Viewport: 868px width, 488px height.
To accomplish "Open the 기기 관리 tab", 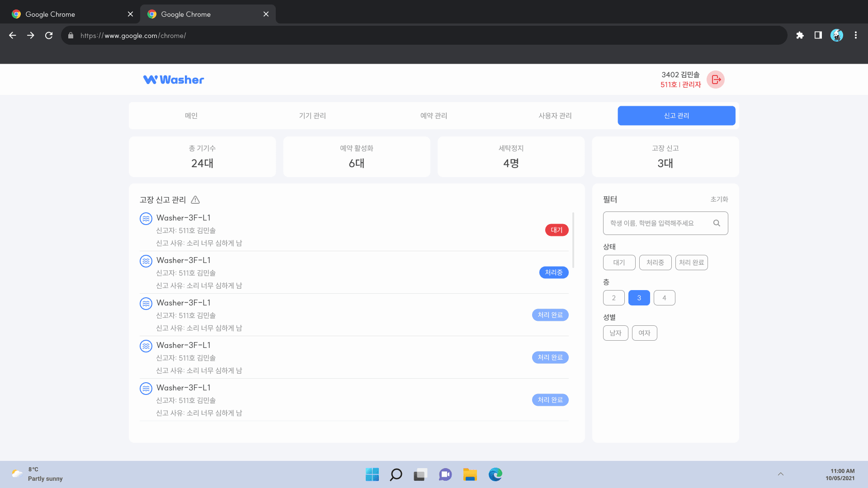I will coord(312,116).
